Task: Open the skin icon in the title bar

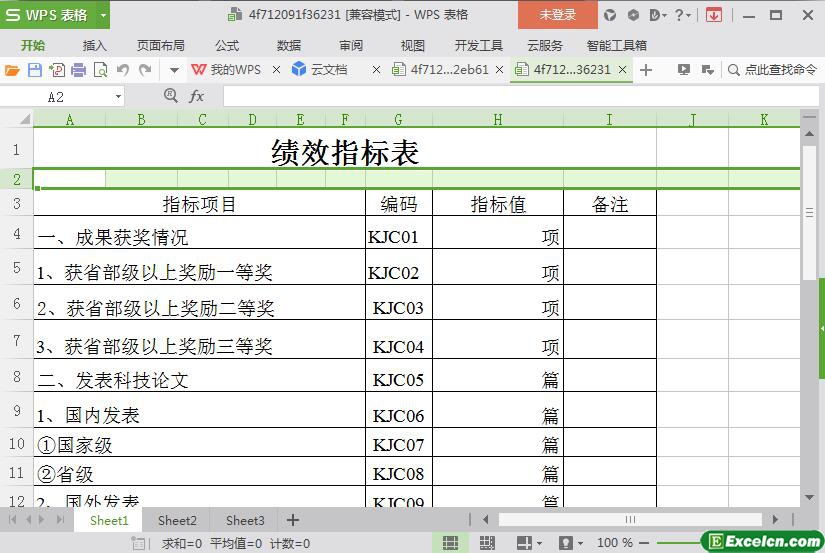Action: [610, 15]
